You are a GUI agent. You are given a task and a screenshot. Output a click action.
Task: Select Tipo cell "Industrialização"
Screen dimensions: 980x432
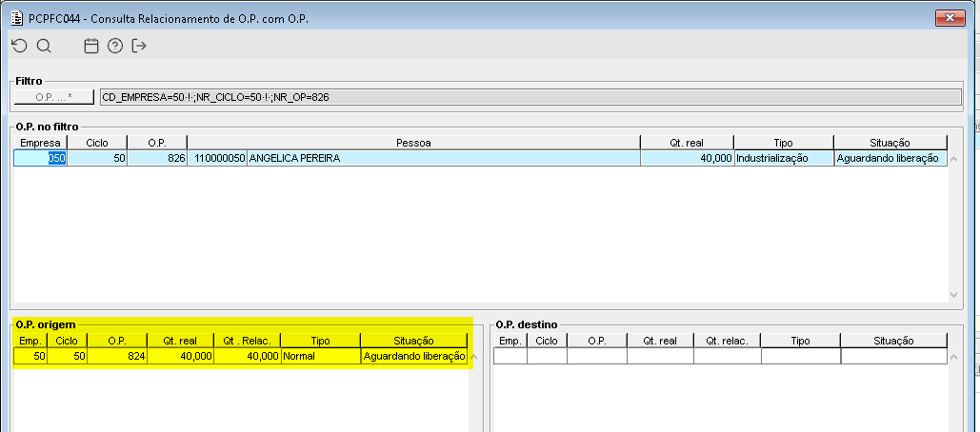point(784,159)
